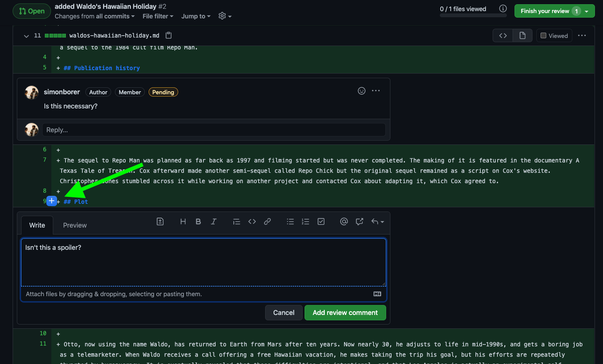Image resolution: width=603 pixels, height=364 pixels.
Task: Click the Author badge
Action: (98, 92)
